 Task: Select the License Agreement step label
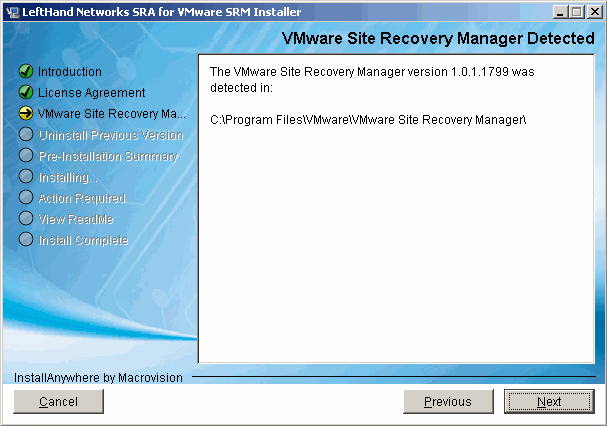point(91,93)
